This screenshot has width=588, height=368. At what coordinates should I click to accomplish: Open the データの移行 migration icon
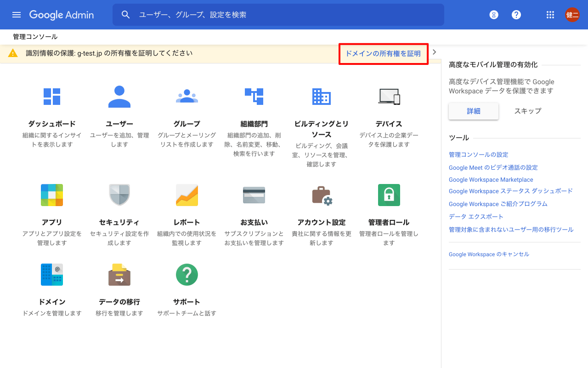[119, 275]
